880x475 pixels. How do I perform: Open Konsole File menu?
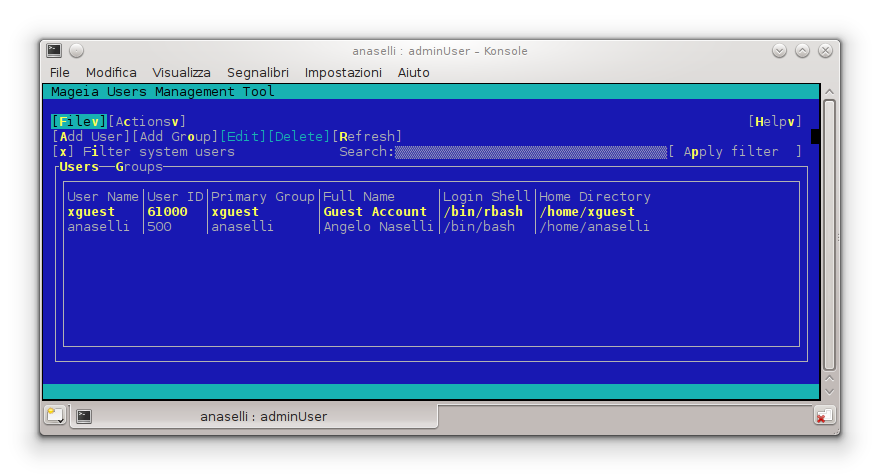(x=59, y=72)
